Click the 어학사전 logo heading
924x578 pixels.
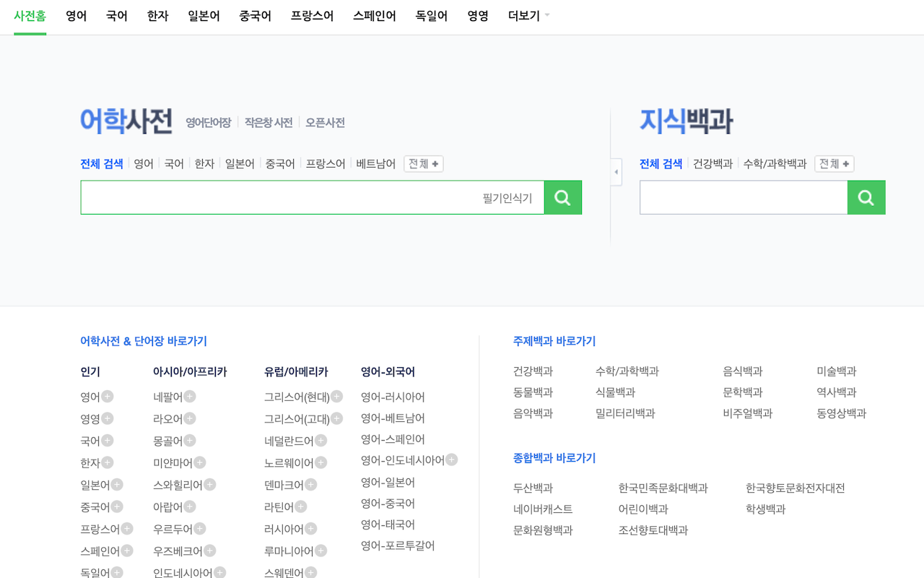[x=126, y=121]
